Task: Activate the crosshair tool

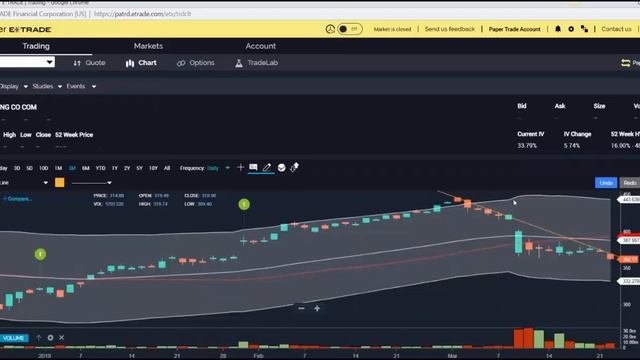Action: pyautogui.click(x=240, y=167)
